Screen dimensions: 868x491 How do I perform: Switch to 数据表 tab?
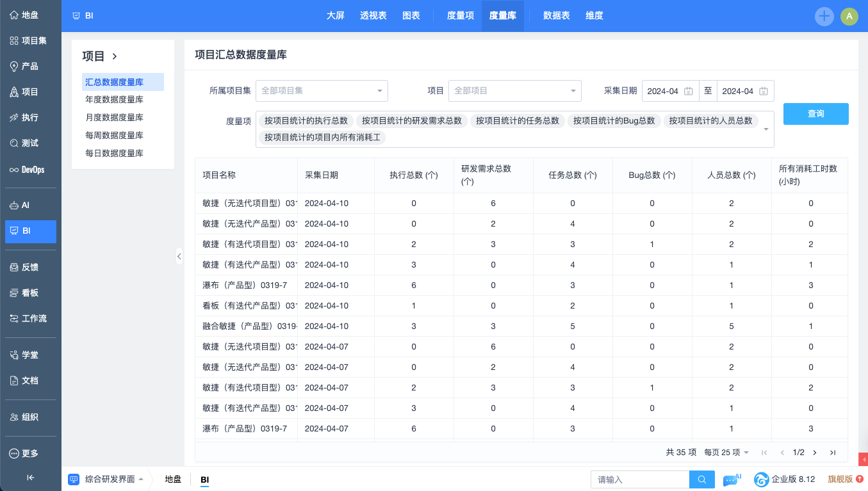coord(557,16)
